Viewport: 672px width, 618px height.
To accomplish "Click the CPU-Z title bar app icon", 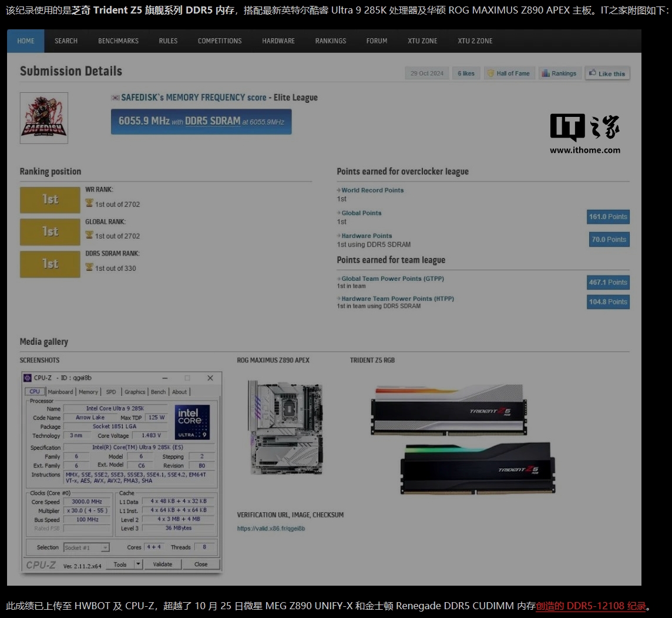I will [28, 378].
